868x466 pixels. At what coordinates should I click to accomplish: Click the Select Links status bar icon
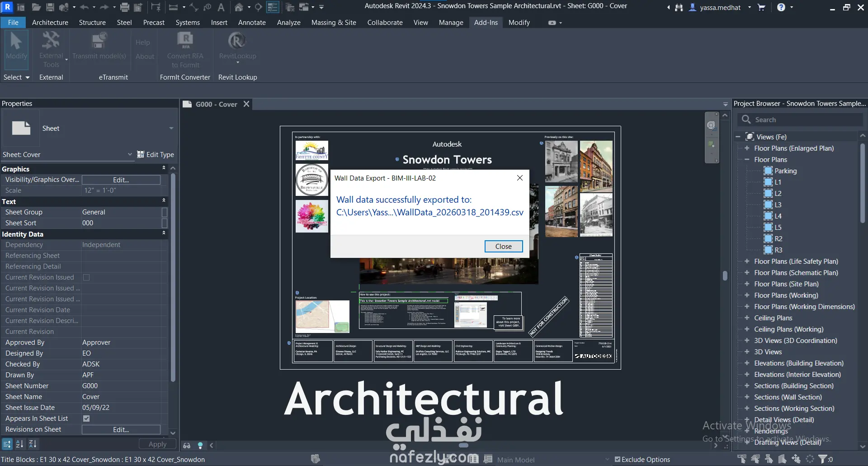(742, 459)
